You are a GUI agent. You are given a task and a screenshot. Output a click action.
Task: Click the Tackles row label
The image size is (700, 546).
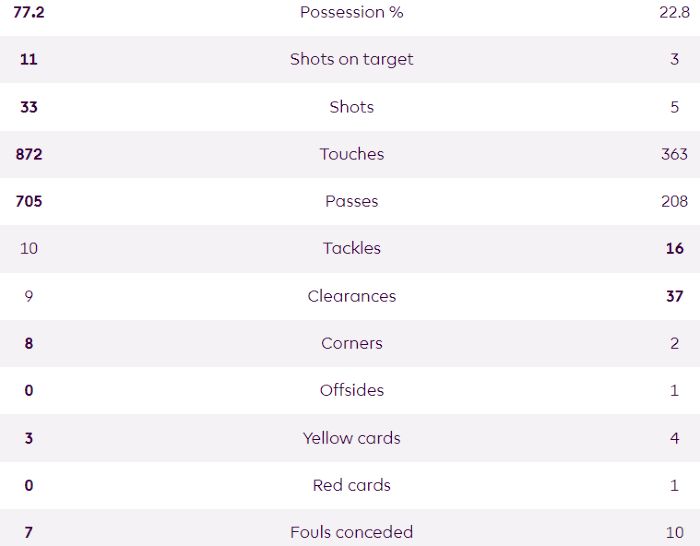[x=351, y=248]
